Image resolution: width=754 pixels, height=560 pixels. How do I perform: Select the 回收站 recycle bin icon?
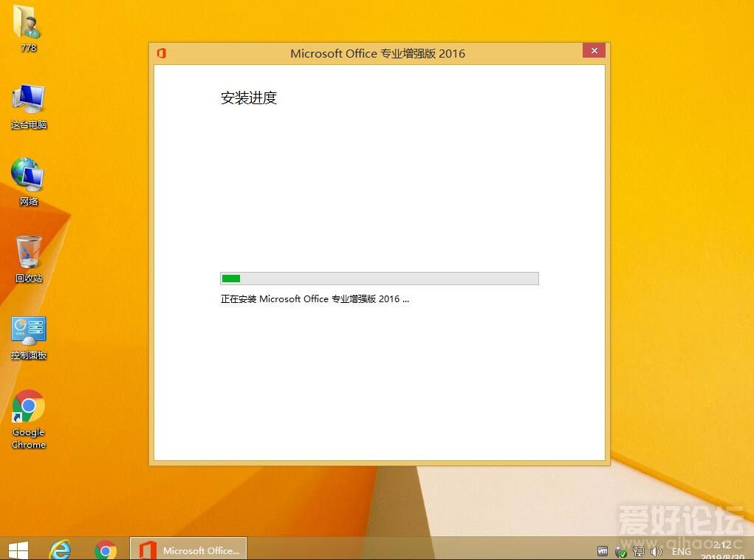pyautogui.click(x=28, y=259)
